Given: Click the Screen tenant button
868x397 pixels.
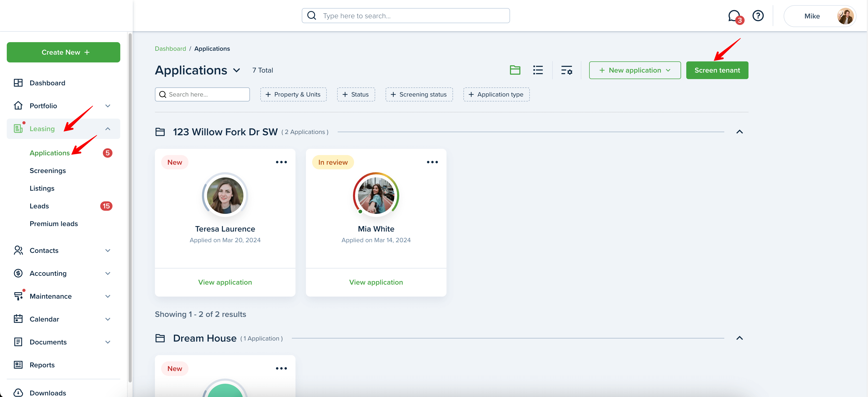Looking at the screenshot, I should pos(717,70).
